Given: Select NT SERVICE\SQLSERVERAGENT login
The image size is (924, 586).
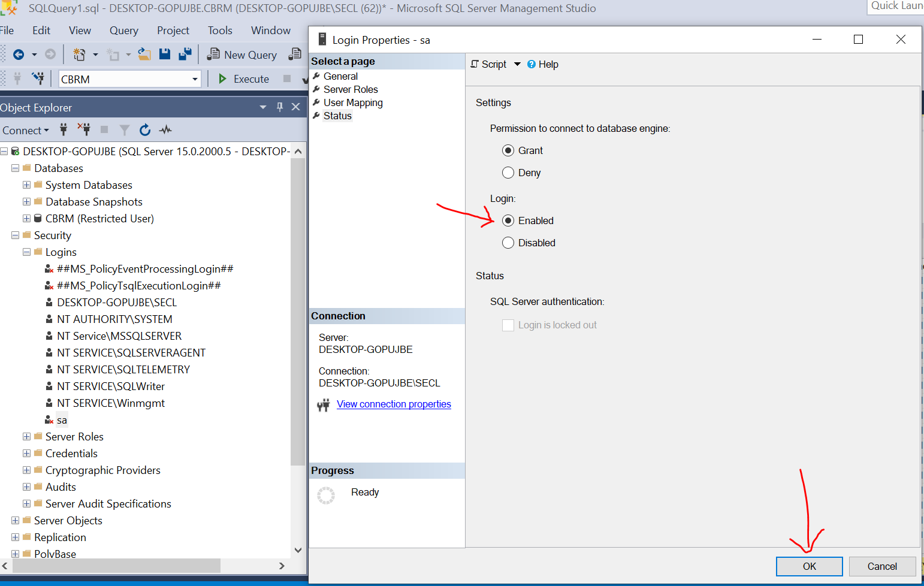Looking at the screenshot, I should (131, 353).
